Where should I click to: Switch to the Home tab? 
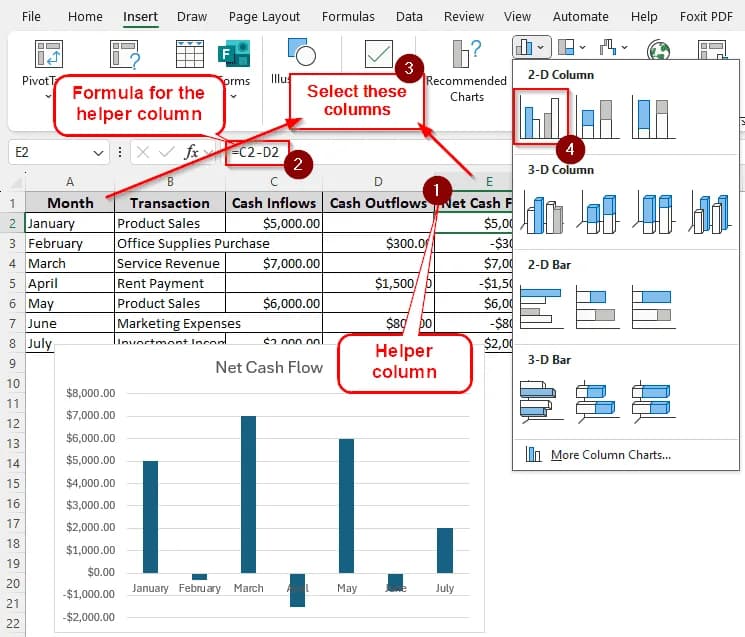click(85, 17)
